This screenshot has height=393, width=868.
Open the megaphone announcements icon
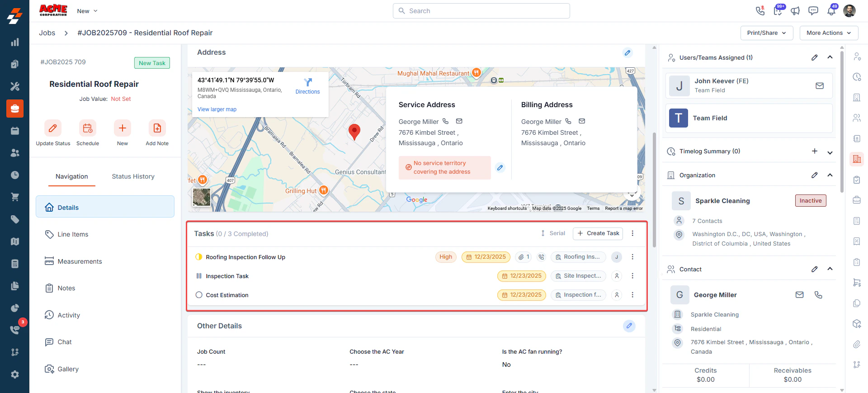point(795,11)
